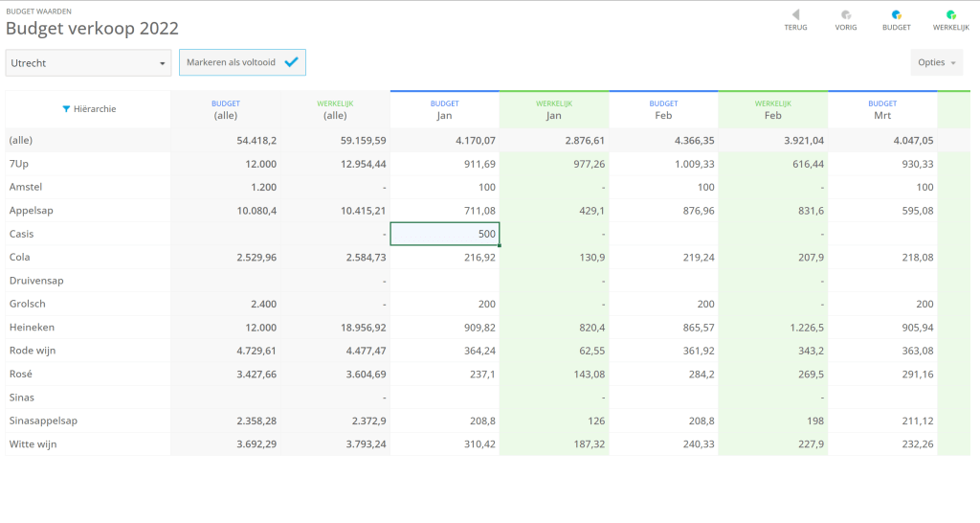Select the Casis budget Jan cell with 500
The width and height of the screenshot is (980, 523).
tap(444, 234)
